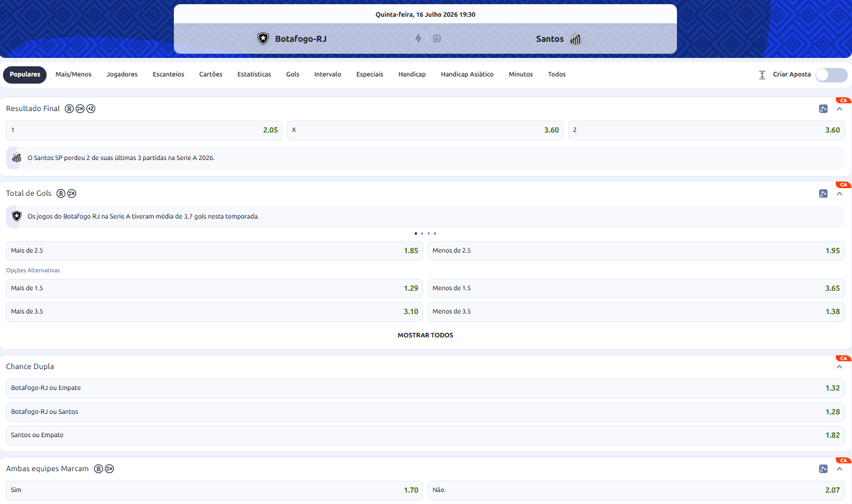Show the Todos tab
The image size is (852, 504).
[557, 75]
